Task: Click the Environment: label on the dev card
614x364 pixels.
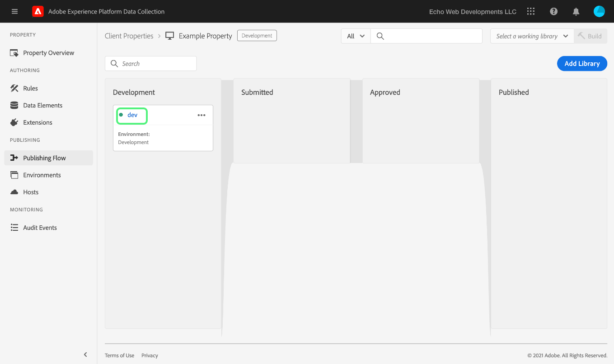Action: tap(134, 134)
